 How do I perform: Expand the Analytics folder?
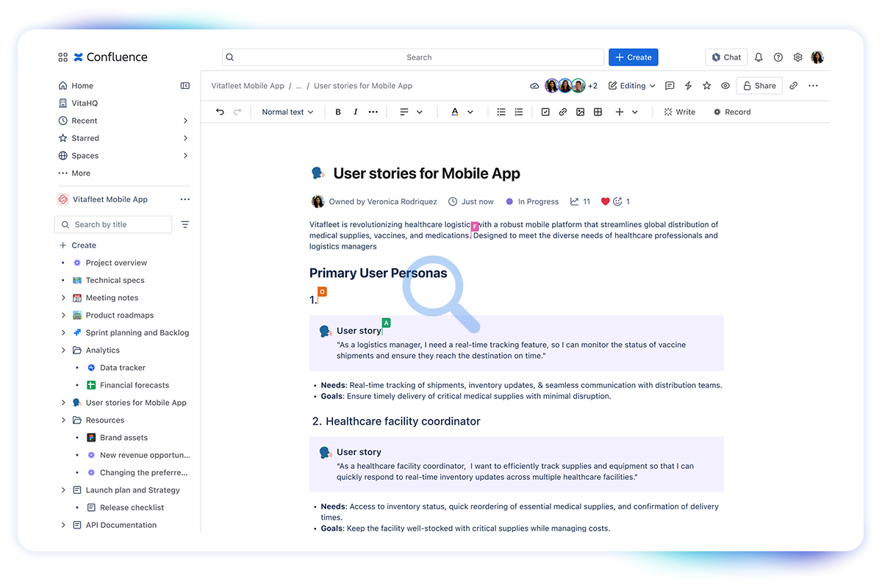(63, 351)
